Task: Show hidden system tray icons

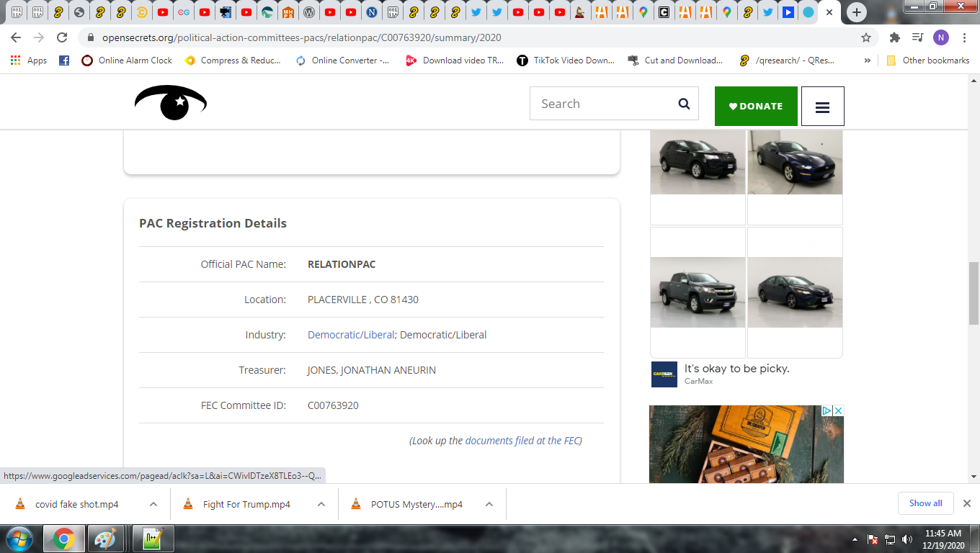Action: (855, 539)
